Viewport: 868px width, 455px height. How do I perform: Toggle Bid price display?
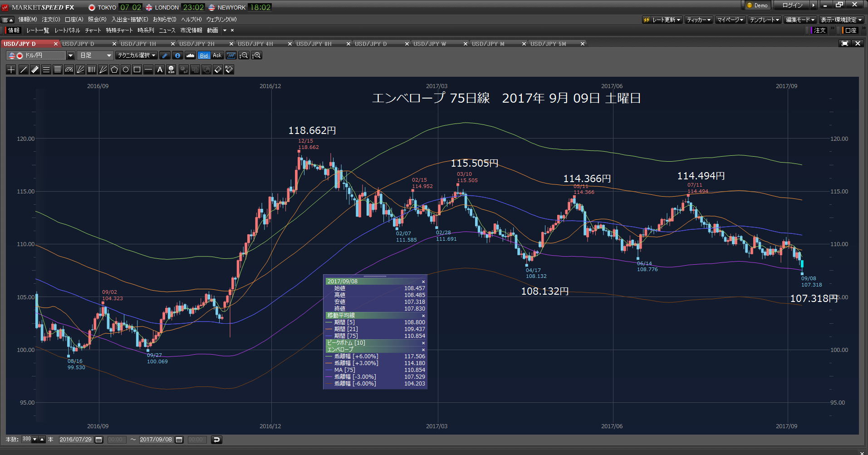coord(204,55)
